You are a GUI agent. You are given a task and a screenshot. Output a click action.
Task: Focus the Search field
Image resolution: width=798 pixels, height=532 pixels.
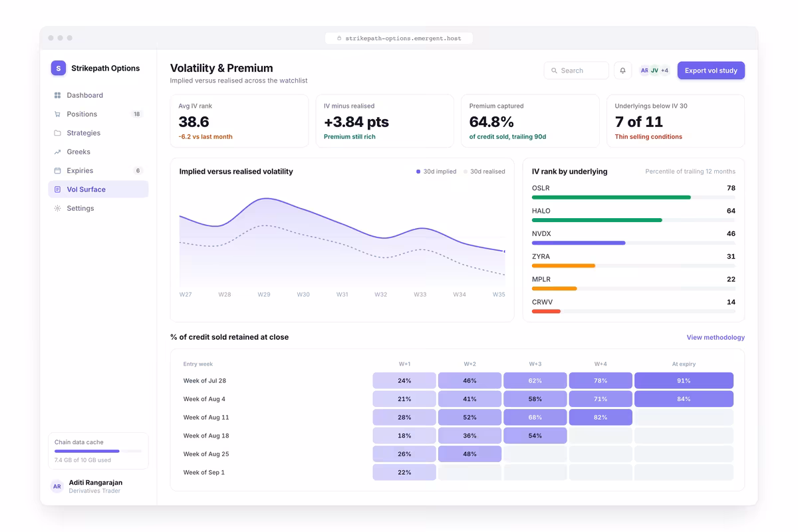pyautogui.click(x=577, y=70)
